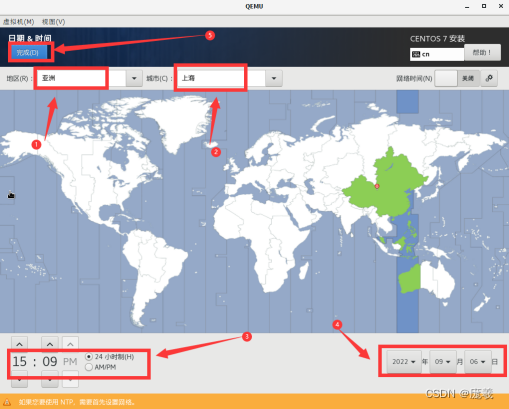Viewport: 509px width, 409px height.
Task: Open the year 2022 dropdown
Action: (x=404, y=362)
